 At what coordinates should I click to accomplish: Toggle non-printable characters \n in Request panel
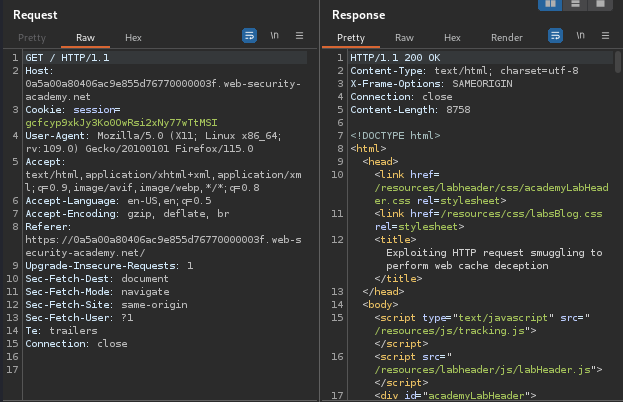point(275,36)
